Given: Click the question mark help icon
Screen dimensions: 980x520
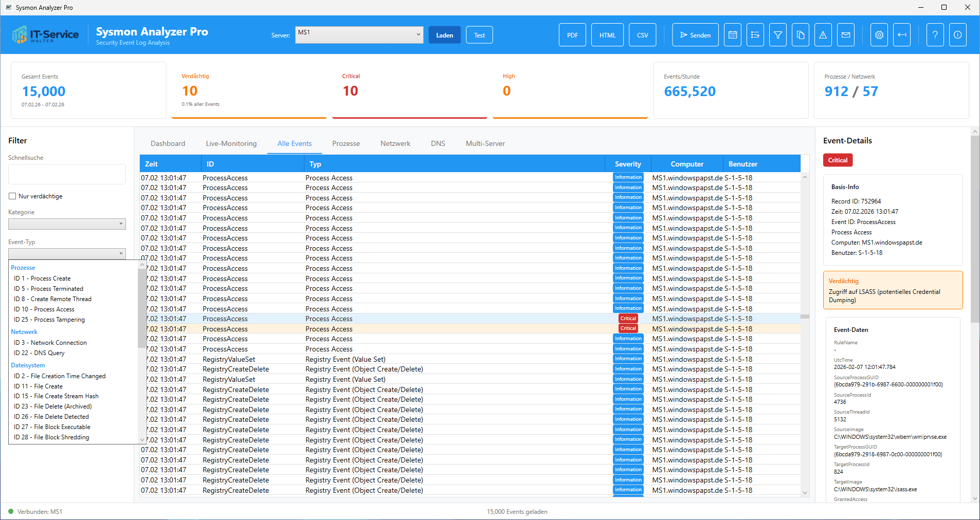Looking at the screenshot, I should (935, 35).
